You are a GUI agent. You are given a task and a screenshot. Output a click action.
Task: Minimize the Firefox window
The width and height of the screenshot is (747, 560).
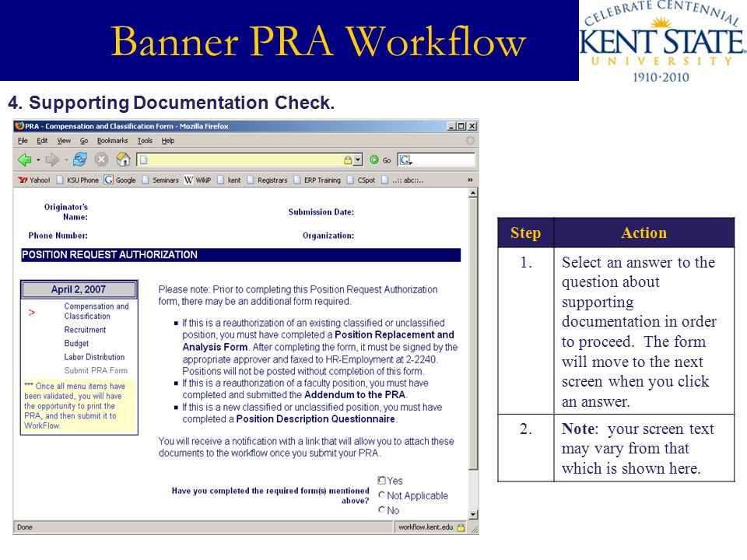click(x=451, y=126)
